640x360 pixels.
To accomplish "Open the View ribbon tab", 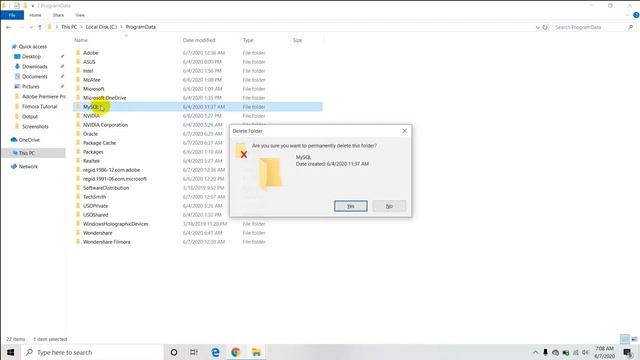I will (x=80, y=15).
